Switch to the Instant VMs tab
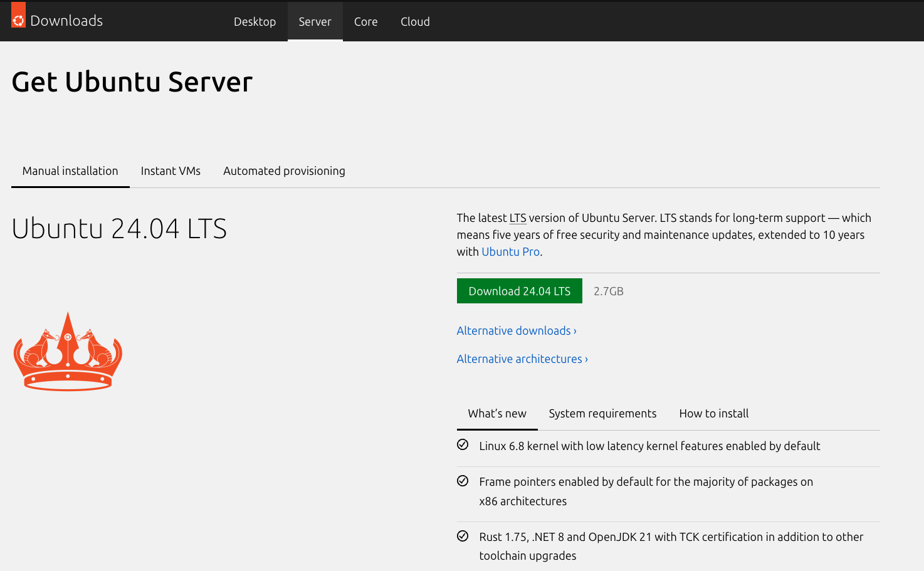Image resolution: width=924 pixels, height=571 pixels. point(171,171)
